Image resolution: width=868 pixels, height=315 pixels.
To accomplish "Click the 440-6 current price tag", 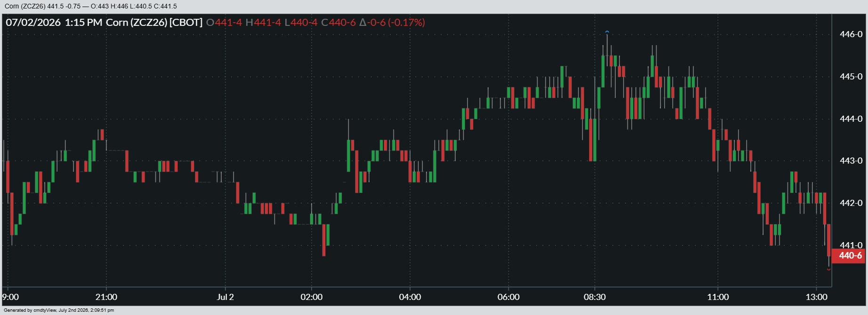I will pyautogui.click(x=849, y=256).
